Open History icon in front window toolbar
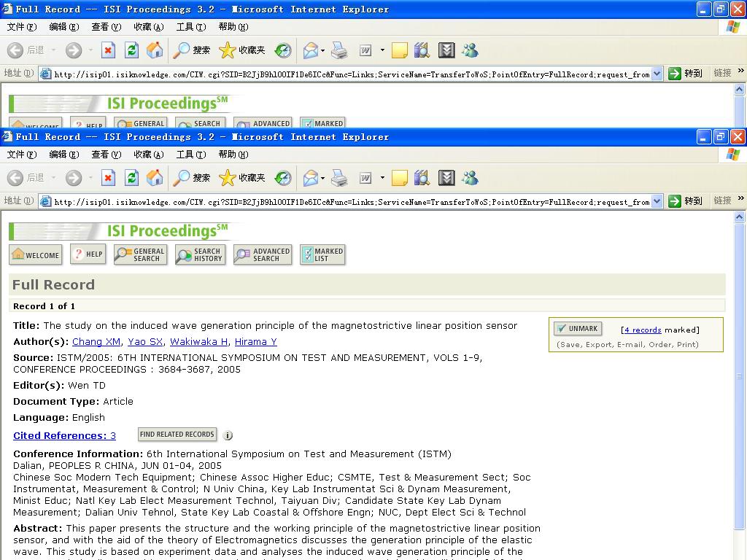The width and height of the screenshot is (747, 560). [283, 178]
